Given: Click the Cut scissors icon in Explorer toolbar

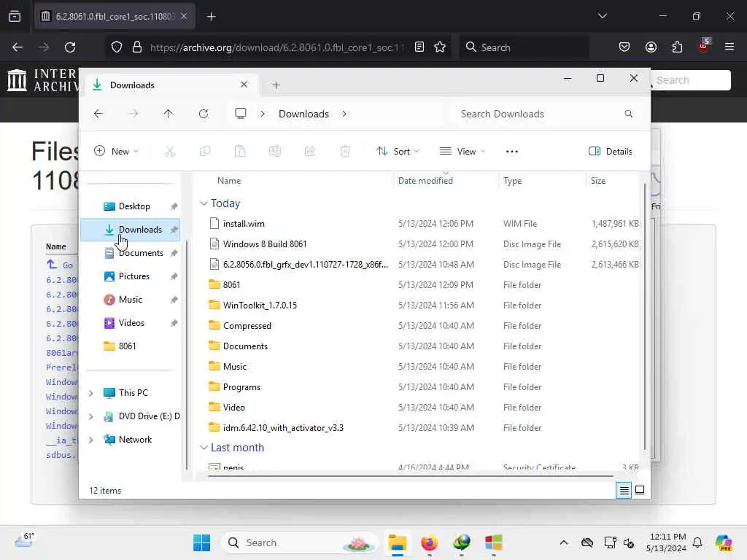Looking at the screenshot, I should (x=169, y=152).
